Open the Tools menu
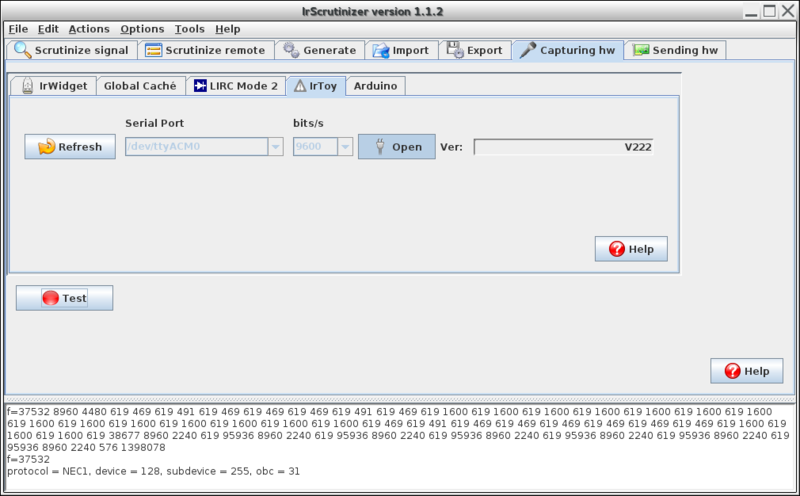 189,29
